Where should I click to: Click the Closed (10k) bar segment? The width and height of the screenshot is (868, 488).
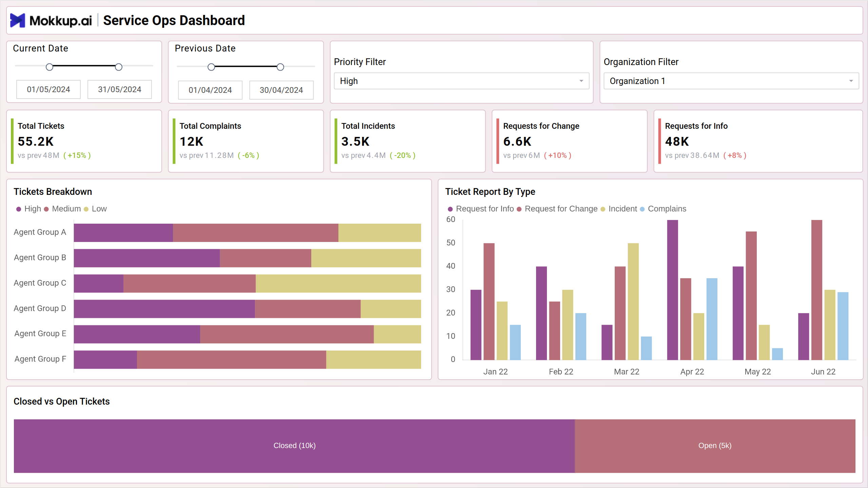294,446
